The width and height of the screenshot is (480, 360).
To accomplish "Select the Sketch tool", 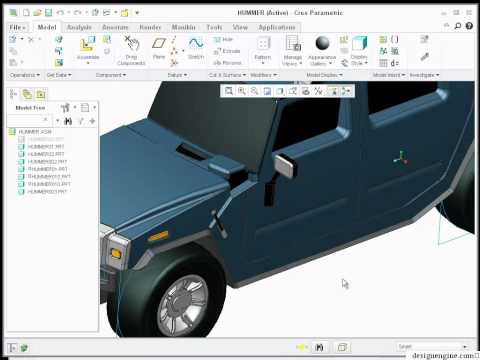I will (x=196, y=48).
